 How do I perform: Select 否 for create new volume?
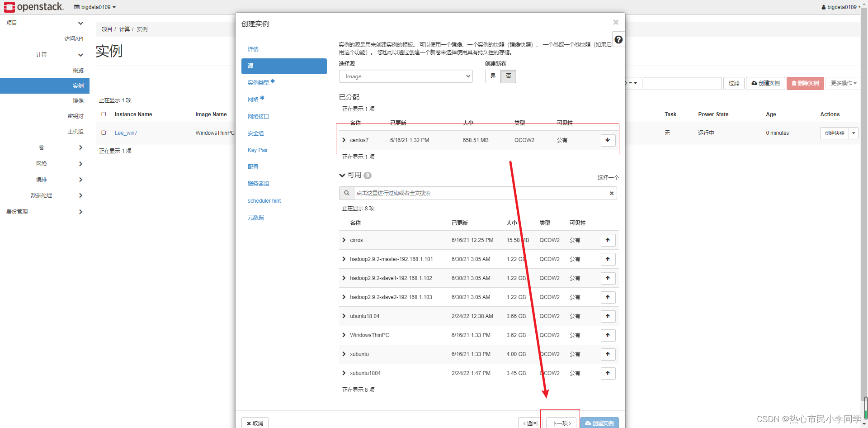click(x=508, y=76)
